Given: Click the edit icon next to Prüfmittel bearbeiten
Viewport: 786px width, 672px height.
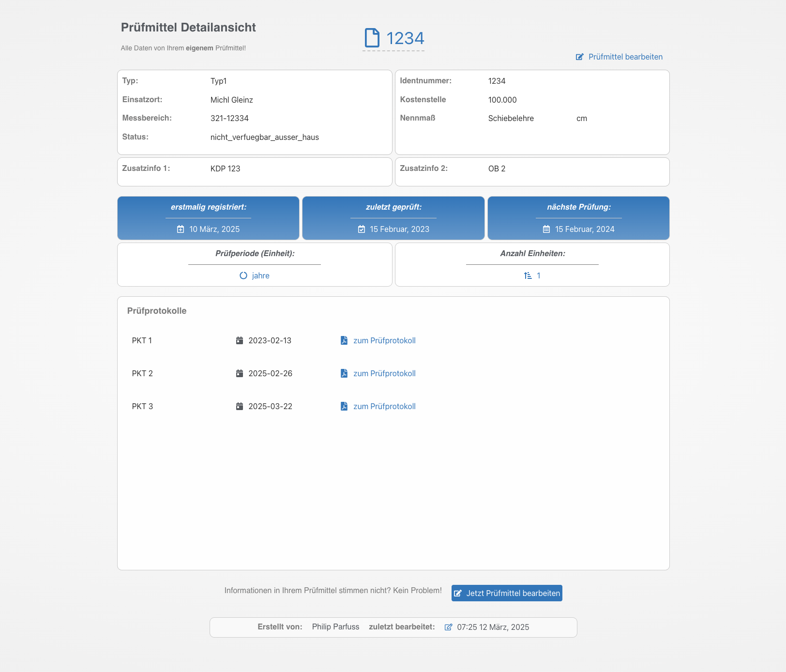Looking at the screenshot, I should pos(579,57).
